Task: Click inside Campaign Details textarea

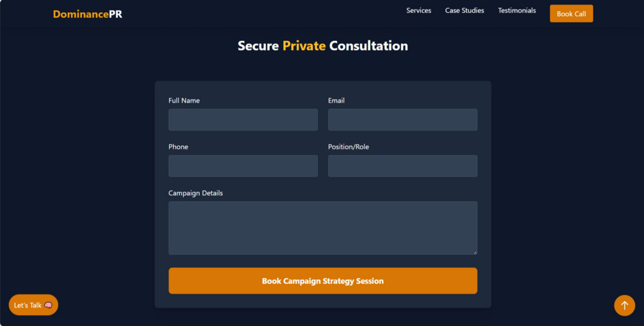Action: tap(322, 227)
